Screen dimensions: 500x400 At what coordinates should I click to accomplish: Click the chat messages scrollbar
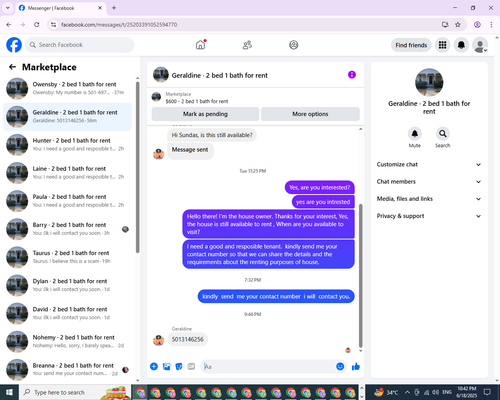pyautogui.click(x=360, y=275)
